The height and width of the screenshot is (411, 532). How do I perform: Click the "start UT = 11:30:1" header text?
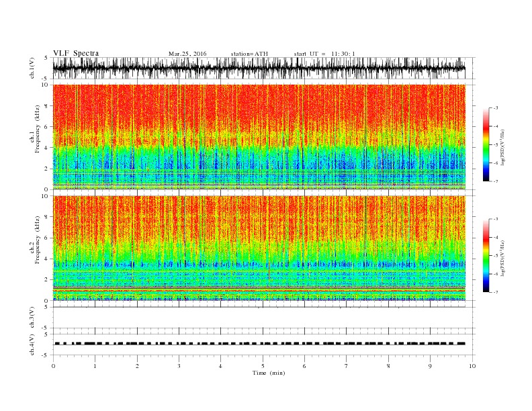point(324,54)
